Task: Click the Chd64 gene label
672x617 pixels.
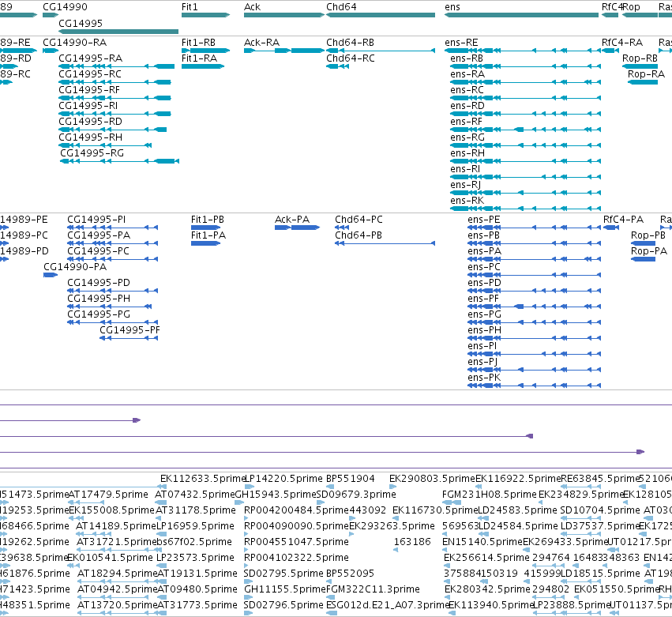Action: [x=341, y=7]
